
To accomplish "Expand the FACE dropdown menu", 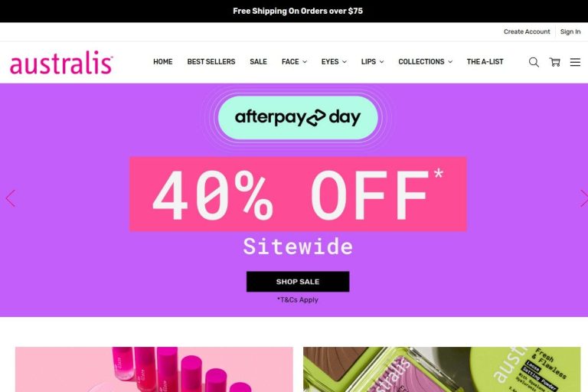I will click(294, 61).
